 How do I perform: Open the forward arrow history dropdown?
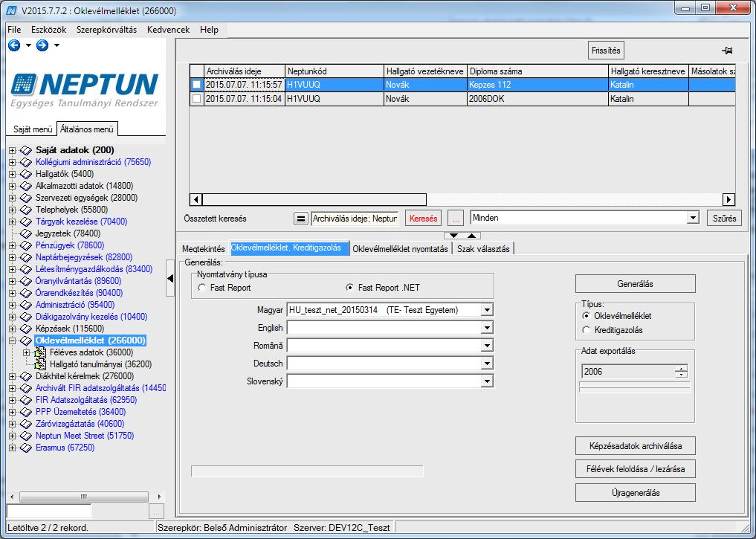[57, 45]
